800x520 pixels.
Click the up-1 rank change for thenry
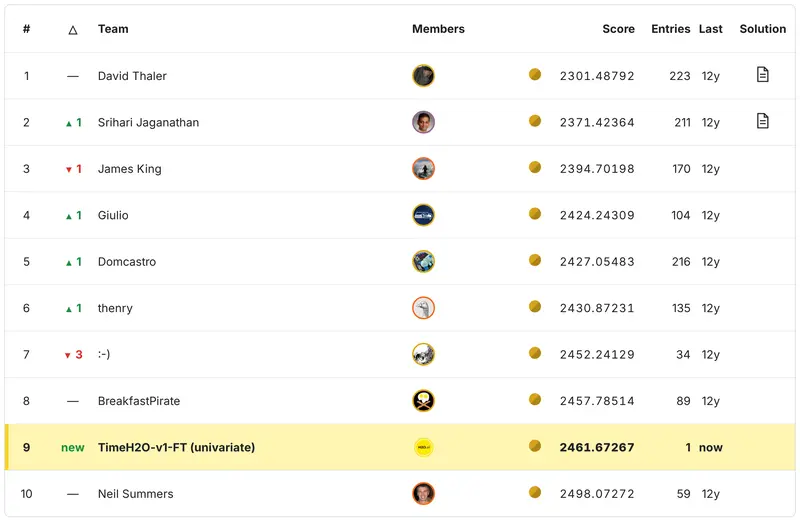(x=73, y=308)
